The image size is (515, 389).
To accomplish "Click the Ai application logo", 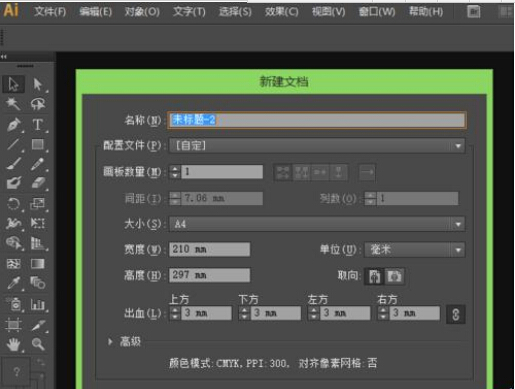I will 11,10.
